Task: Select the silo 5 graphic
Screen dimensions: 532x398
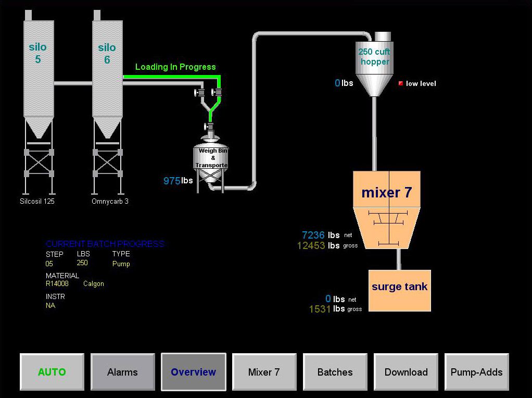Action: [39, 102]
